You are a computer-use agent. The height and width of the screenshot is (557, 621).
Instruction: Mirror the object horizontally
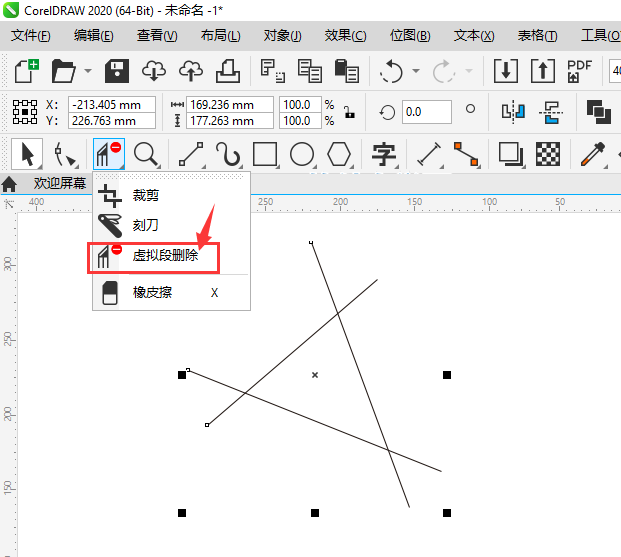(513, 112)
